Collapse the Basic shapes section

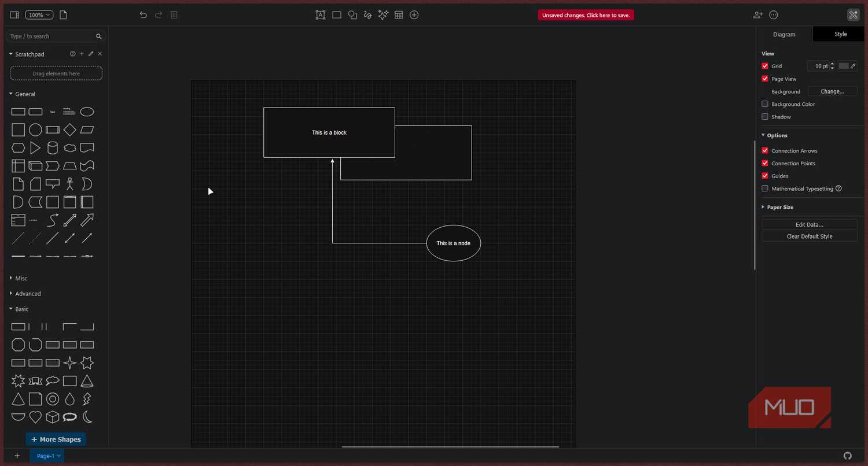(x=11, y=309)
